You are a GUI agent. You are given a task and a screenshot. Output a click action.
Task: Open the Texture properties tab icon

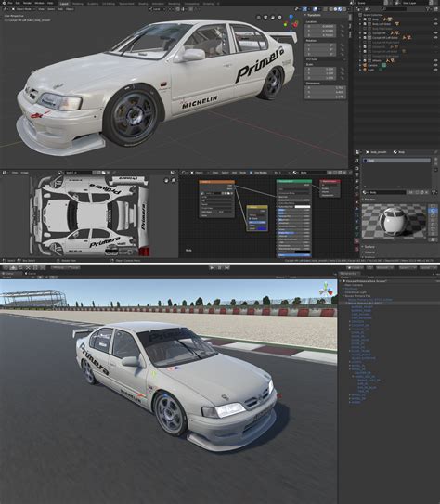click(x=356, y=249)
